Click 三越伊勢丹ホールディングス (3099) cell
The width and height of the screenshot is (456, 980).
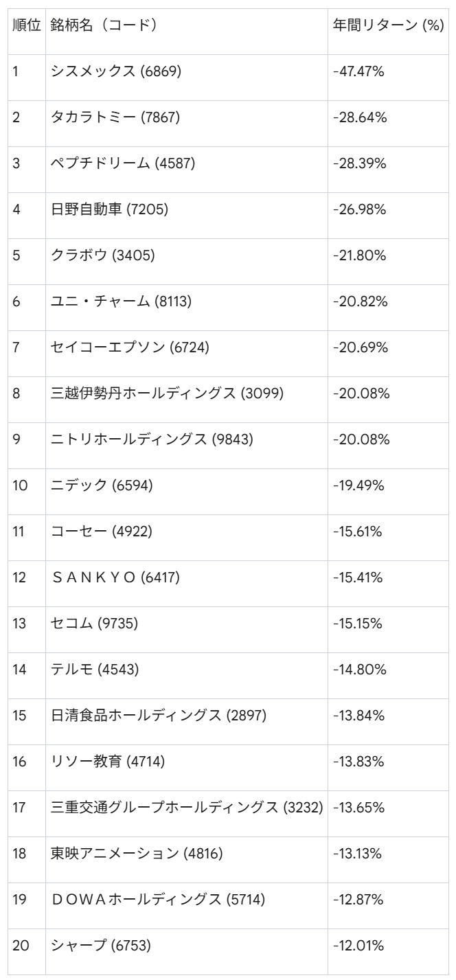pyautogui.click(x=167, y=393)
